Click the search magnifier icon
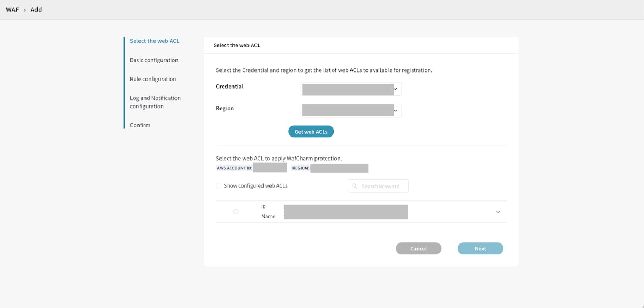 [x=355, y=186]
